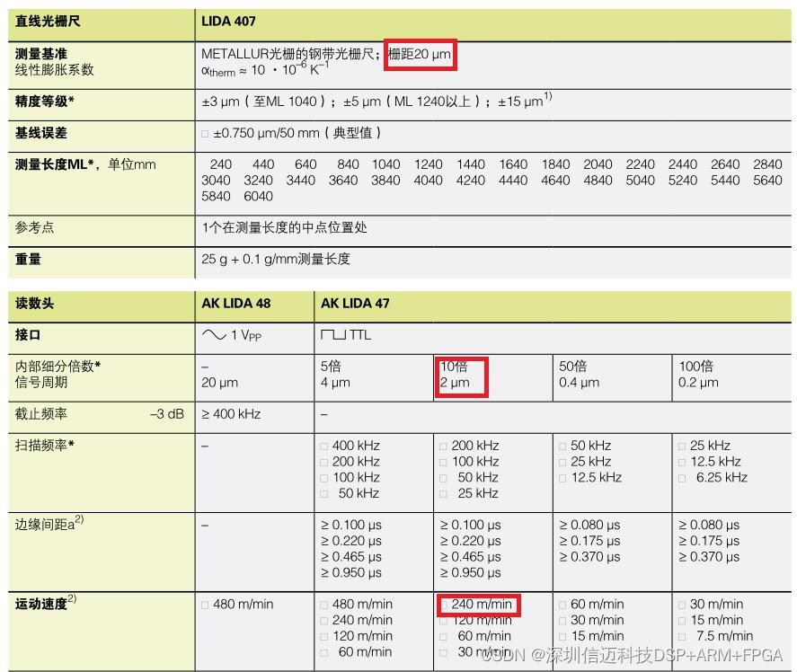This screenshot has height=672, width=797.
Task: Click the 100倍 subdivision cell
Action: point(696,367)
